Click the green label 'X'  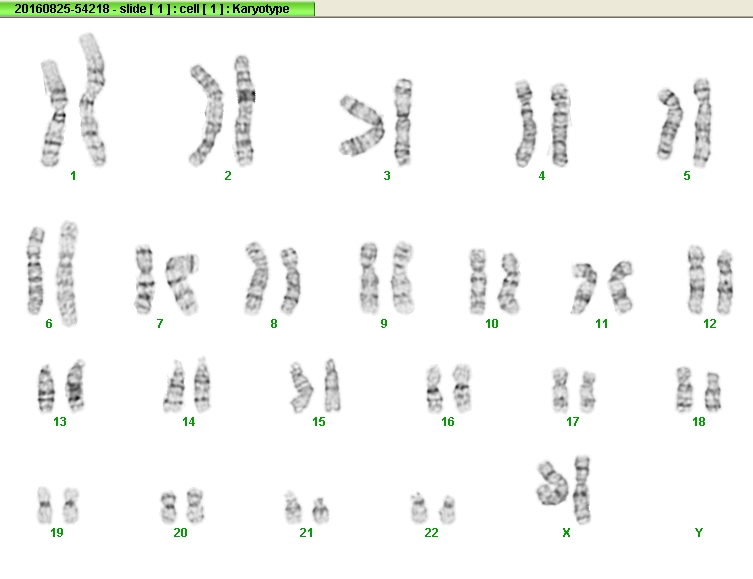tap(566, 532)
